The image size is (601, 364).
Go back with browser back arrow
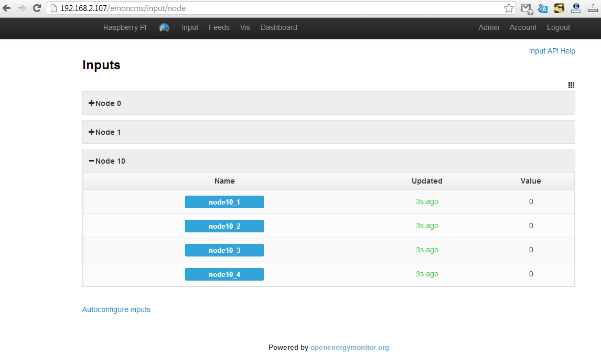click(6, 8)
